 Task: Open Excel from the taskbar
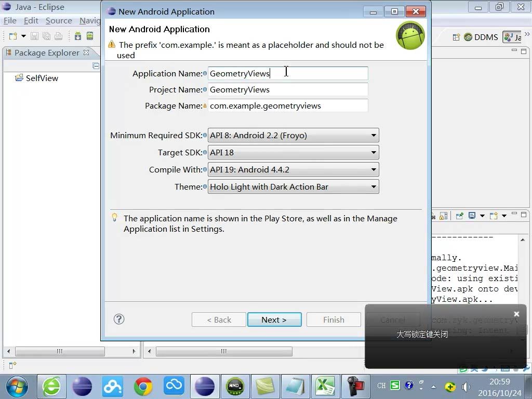coord(325,387)
